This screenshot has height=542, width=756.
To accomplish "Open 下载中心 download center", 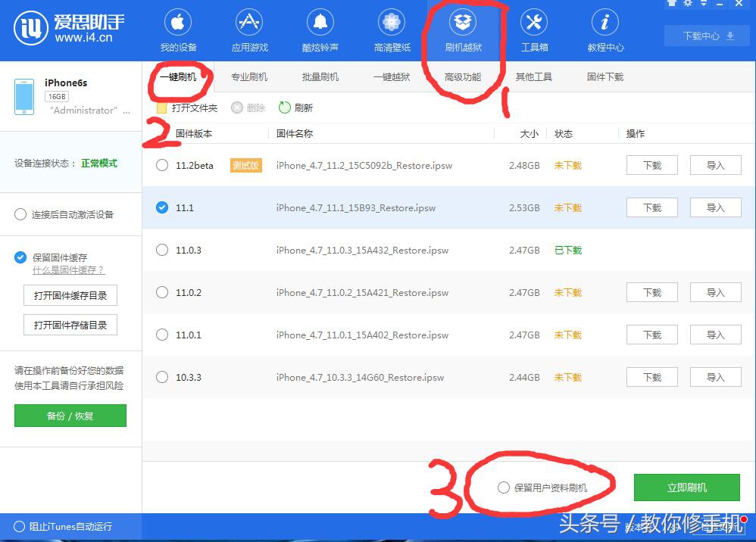I will pos(707,36).
